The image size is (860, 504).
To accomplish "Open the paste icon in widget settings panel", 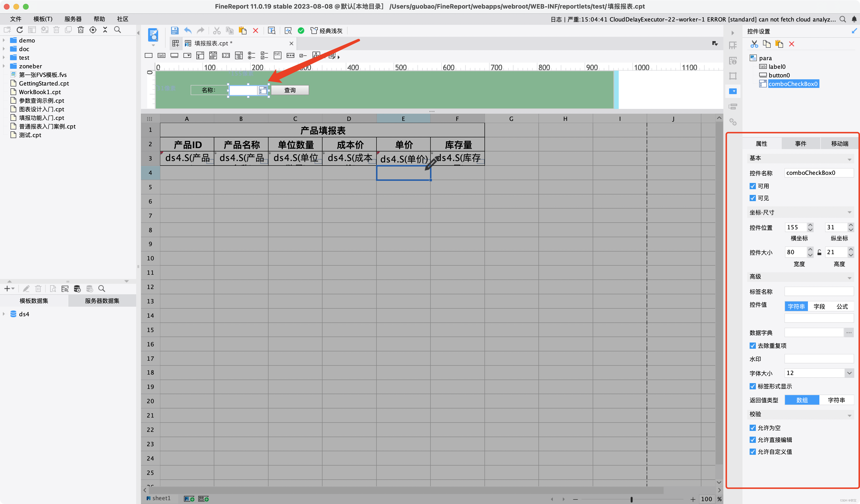I will pos(779,44).
